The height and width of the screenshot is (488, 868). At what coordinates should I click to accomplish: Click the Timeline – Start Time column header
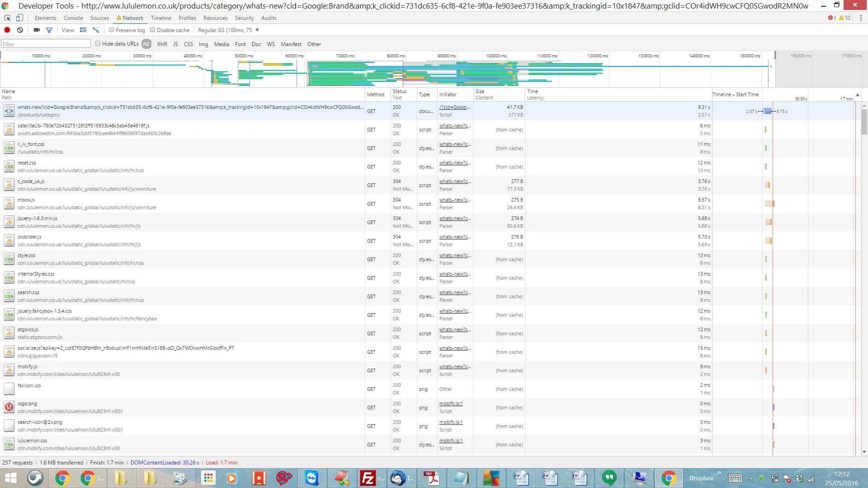(x=735, y=94)
